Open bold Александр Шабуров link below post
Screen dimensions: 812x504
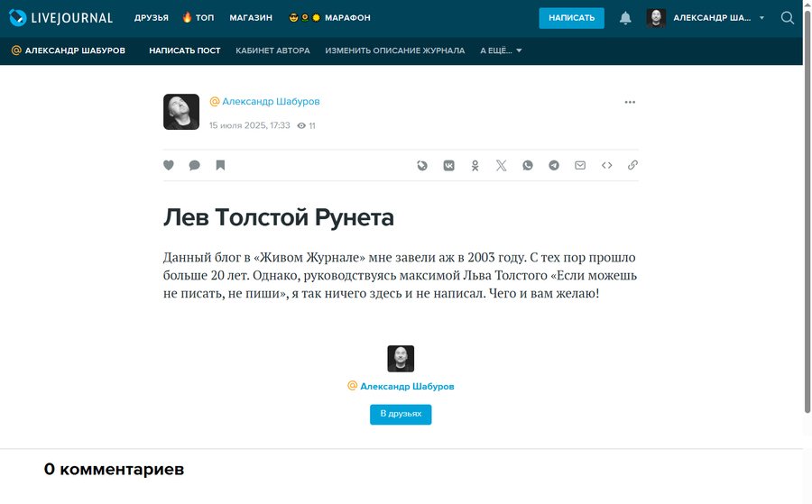407,386
